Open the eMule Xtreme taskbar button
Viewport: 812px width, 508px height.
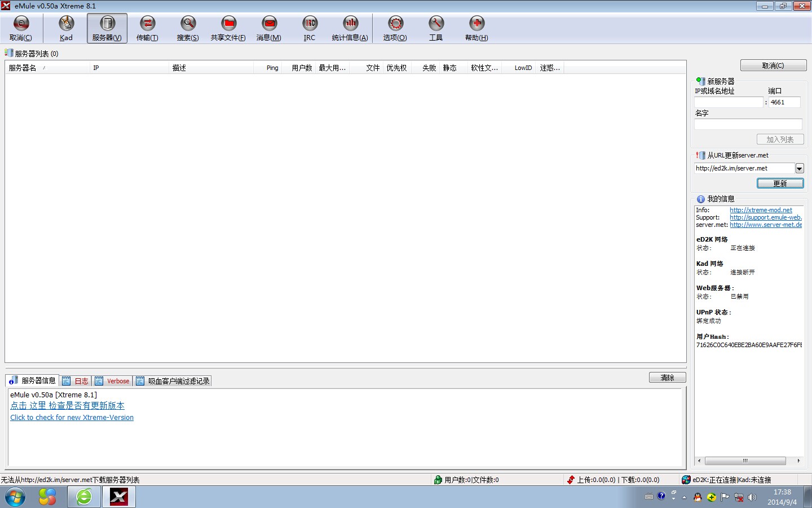click(119, 497)
